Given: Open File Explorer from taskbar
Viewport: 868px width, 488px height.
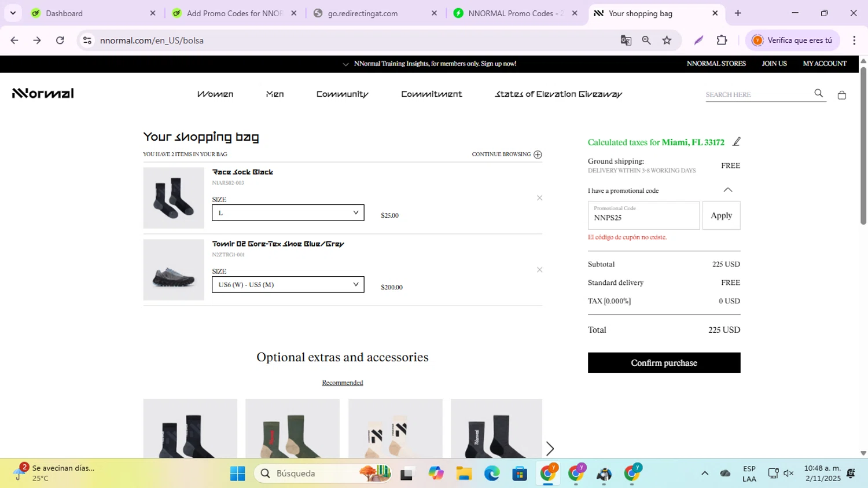Looking at the screenshot, I should tap(464, 474).
